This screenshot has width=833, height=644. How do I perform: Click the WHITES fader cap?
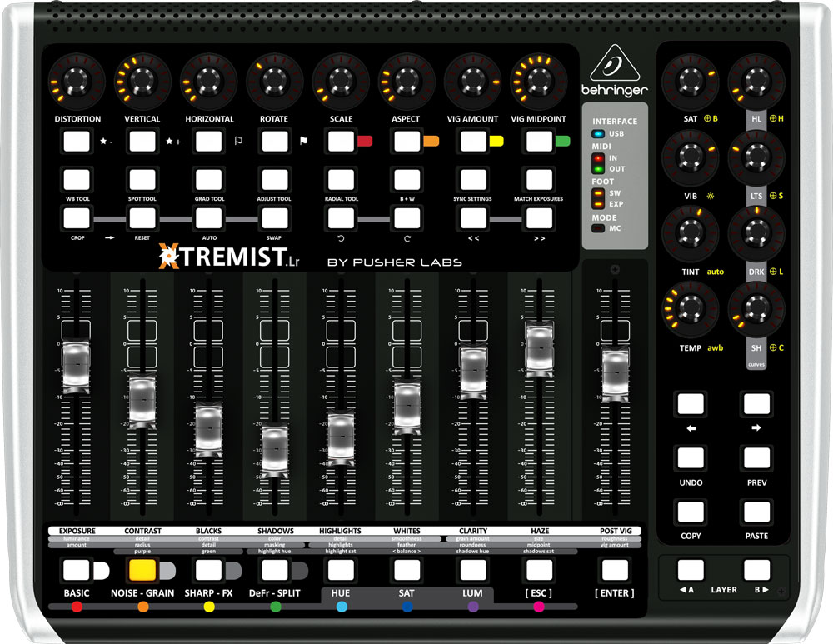pos(407,407)
